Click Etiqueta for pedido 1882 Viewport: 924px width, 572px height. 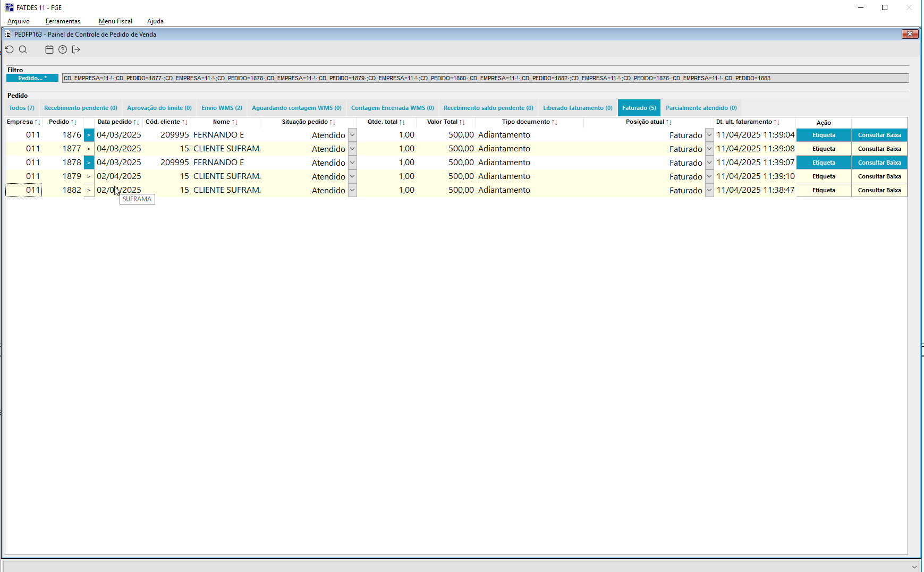824,190
